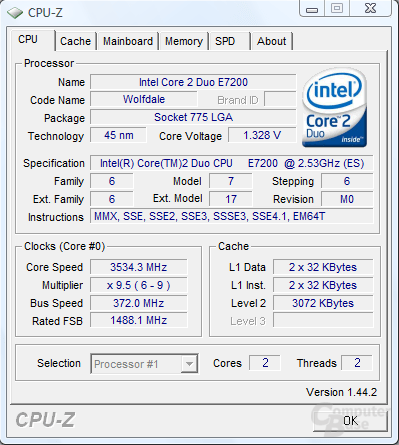
Task: Click the Version 1.44.2 text
Action: click(341, 392)
